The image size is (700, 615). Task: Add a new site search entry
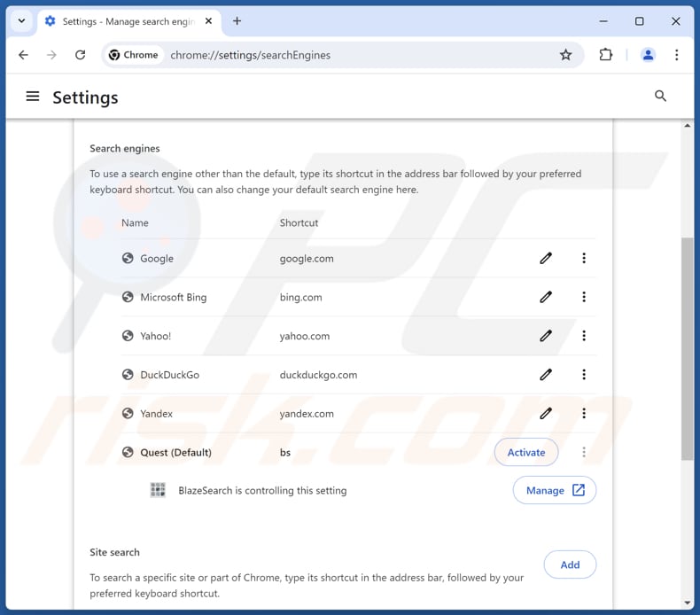point(570,564)
